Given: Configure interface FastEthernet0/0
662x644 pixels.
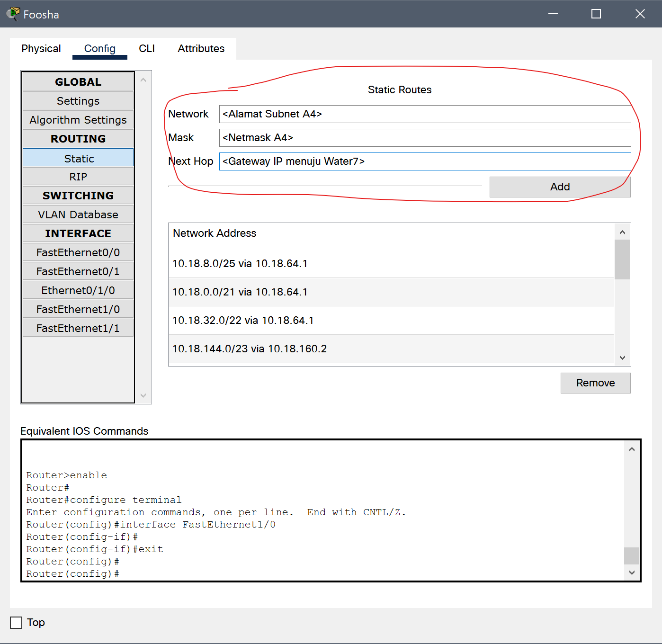Looking at the screenshot, I should tap(78, 252).
